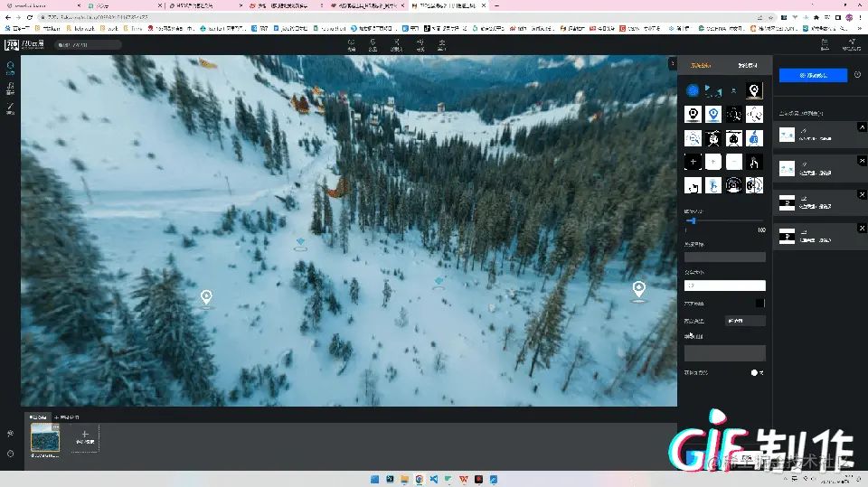This screenshot has width=868, height=487.
Task: Remove the third hotspot in the right list
Action: coord(862,194)
